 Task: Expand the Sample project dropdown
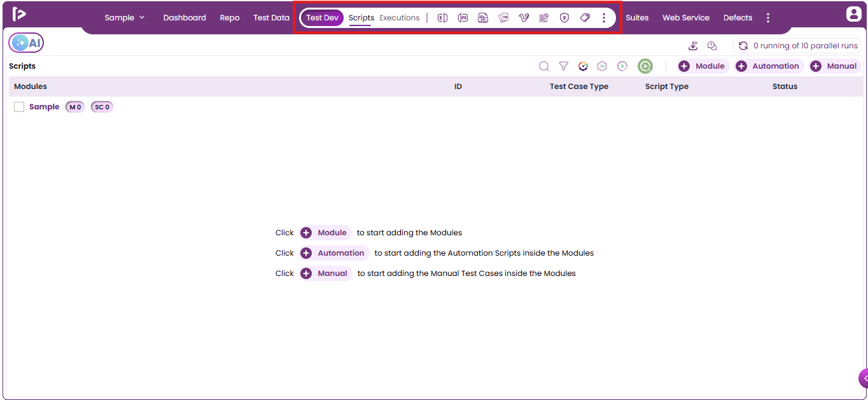tap(125, 18)
